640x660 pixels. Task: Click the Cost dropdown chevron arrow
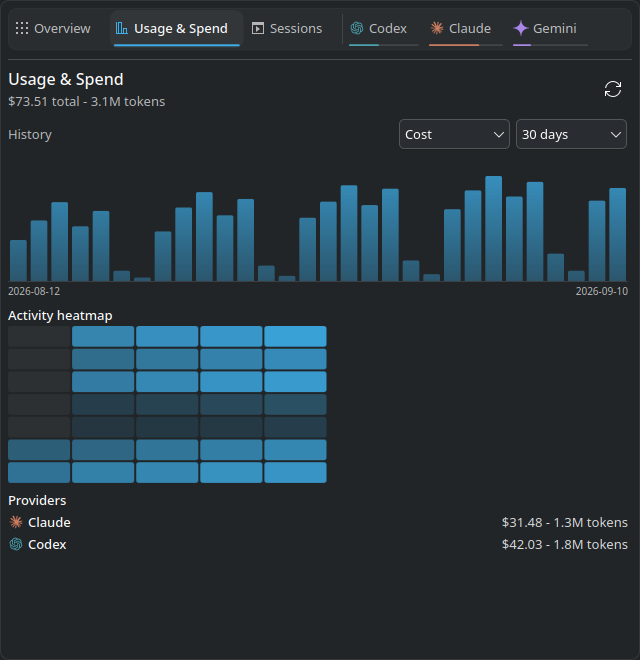tap(499, 135)
